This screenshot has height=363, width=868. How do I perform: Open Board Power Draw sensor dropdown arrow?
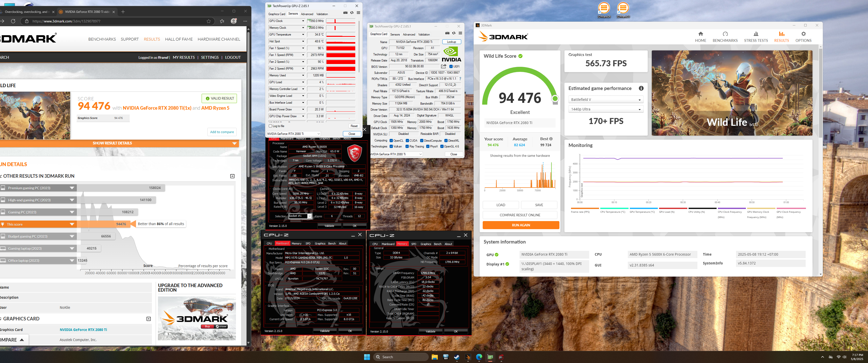[x=303, y=109]
